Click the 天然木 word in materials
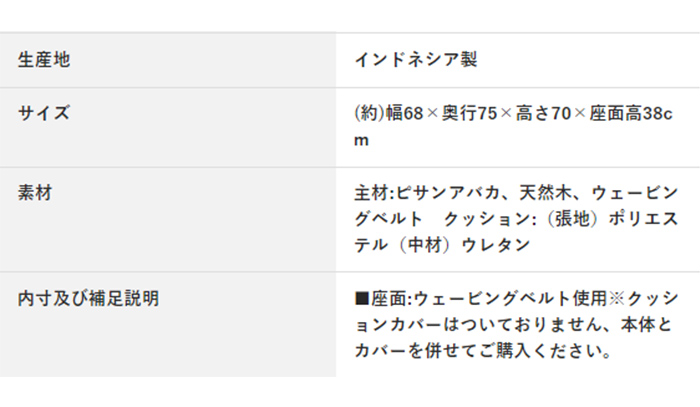 click(x=545, y=193)
